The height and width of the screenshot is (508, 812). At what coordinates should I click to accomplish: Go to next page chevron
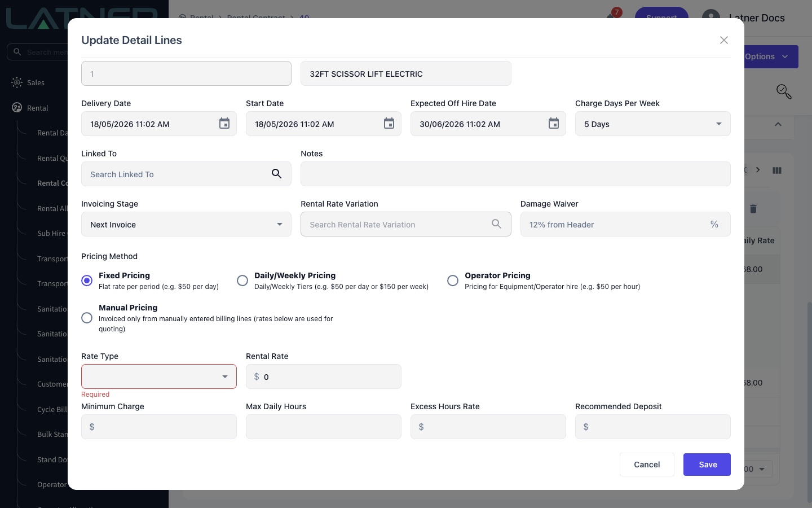[x=758, y=170]
